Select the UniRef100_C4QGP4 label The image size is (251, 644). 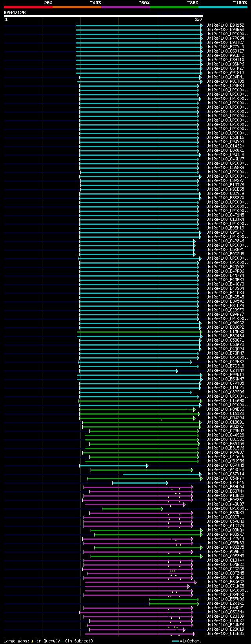click(225, 349)
